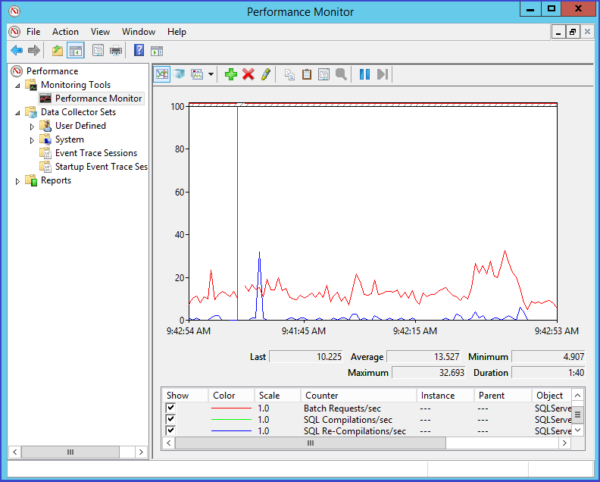Click the Properties toolbar icon next to print
The height and width of the screenshot is (482, 600).
coord(98,50)
